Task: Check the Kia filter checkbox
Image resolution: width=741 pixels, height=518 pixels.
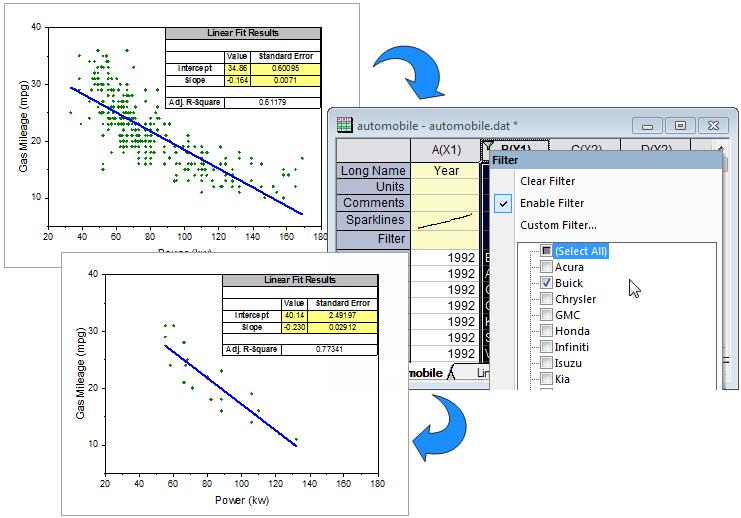Action: pyautogui.click(x=546, y=379)
